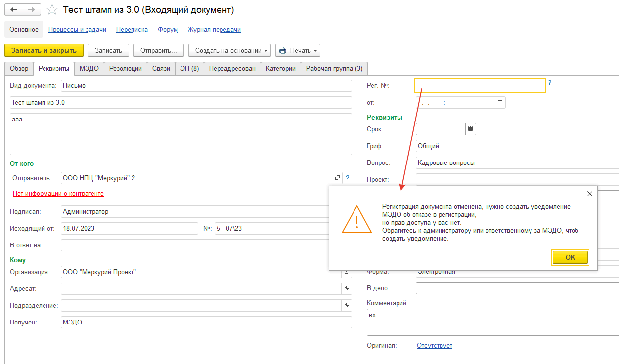Screen dimensions: 619x364
Task: Click question mark next to Рег. №
Action: point(550,83)
